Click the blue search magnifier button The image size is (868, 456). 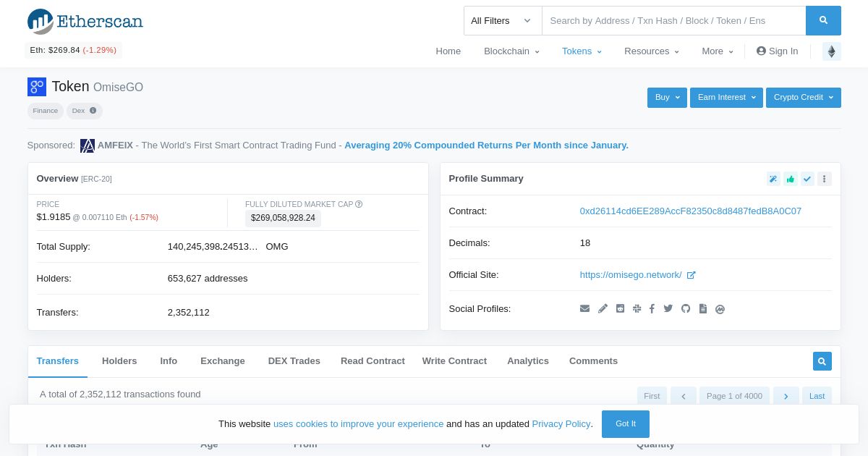pos(823,20)
